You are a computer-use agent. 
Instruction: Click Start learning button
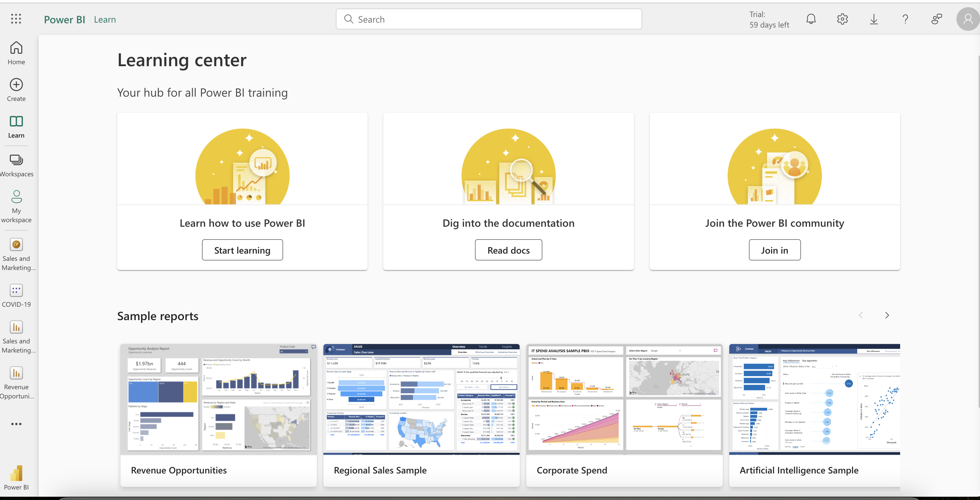coord(242,249)
